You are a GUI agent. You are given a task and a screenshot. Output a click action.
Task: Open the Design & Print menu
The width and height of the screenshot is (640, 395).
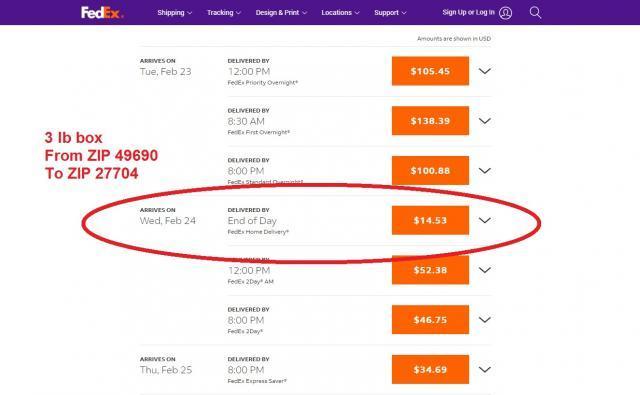(281, 13)
